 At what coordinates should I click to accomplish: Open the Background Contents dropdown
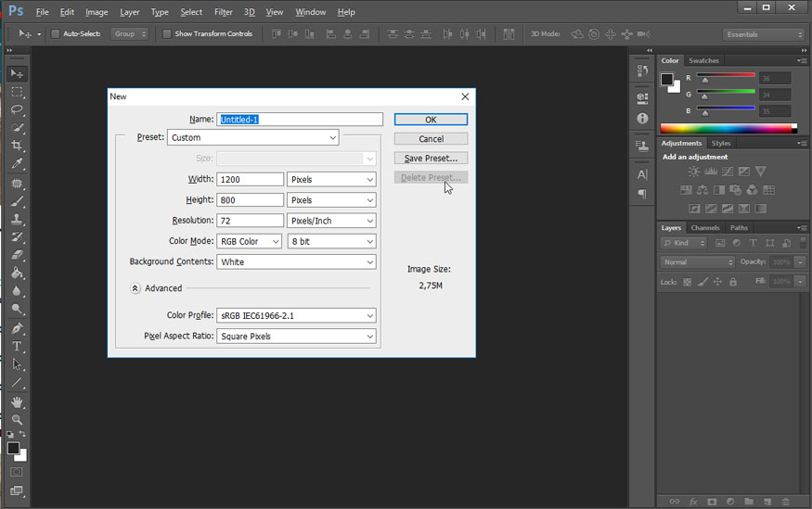pos(296,262)
